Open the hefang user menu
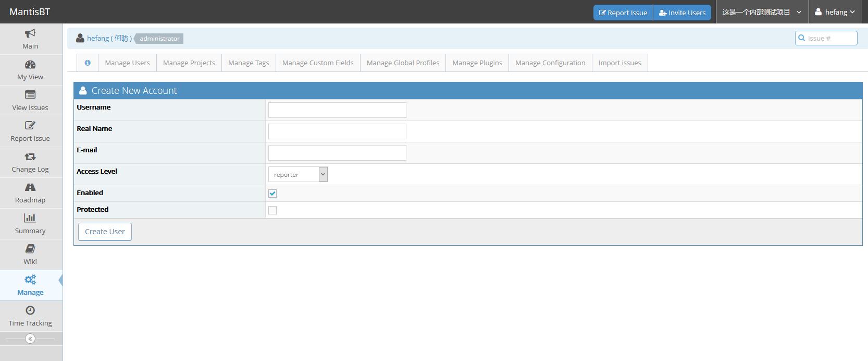This screenshot has height=361, width=868. (x=835, y=12)
